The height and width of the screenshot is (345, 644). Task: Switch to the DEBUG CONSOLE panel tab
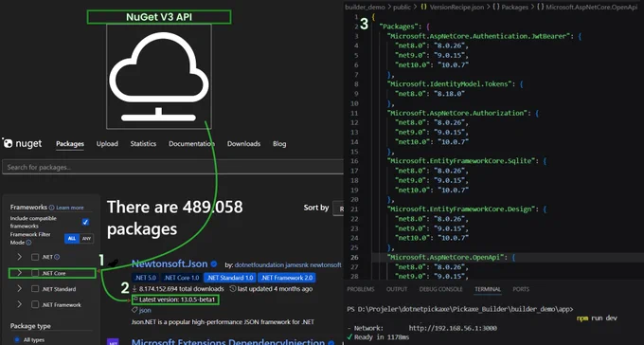pos(440,289)
